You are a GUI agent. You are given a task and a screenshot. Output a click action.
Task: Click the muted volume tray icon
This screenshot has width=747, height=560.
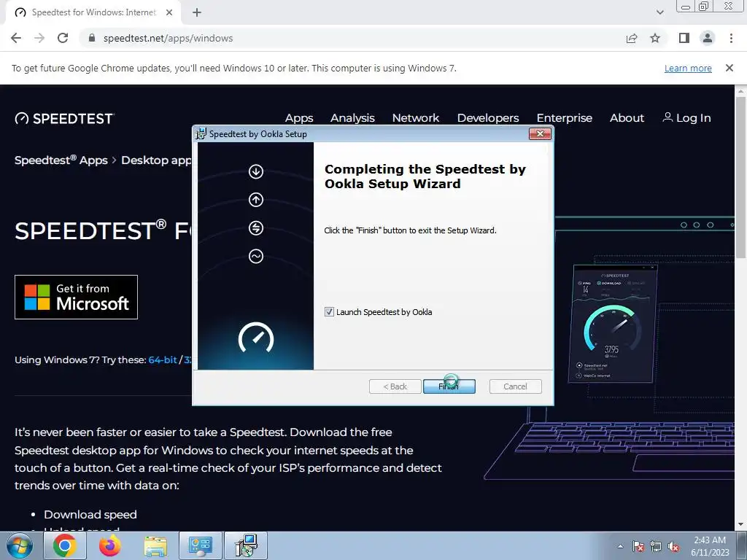[673, 546]
